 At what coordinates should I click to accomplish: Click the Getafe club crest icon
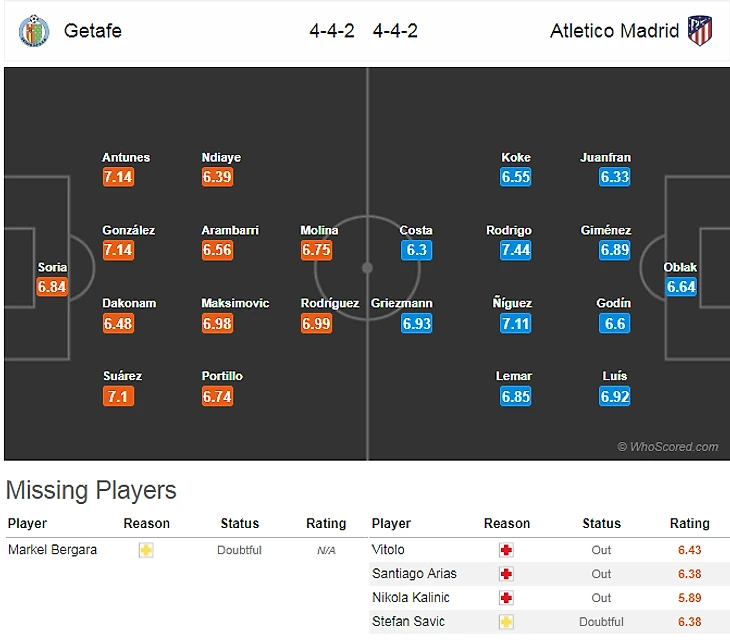pyautogui.click(x=33, y=31)
